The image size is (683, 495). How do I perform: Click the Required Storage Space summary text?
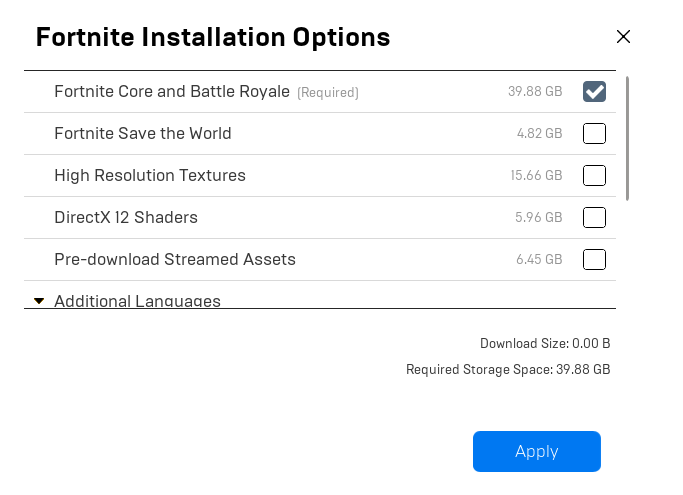click(x=508, y=370)
